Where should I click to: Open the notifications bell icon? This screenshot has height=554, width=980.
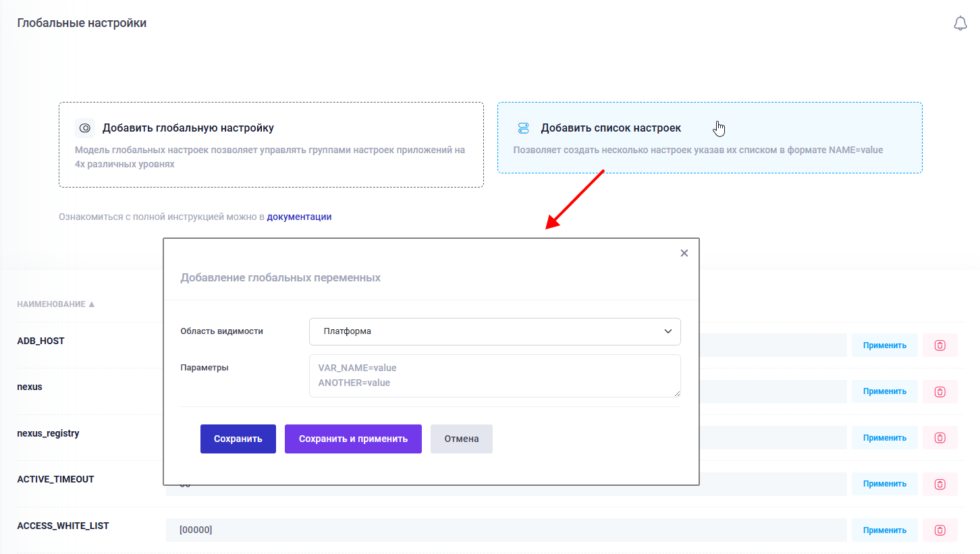[960, 23]
